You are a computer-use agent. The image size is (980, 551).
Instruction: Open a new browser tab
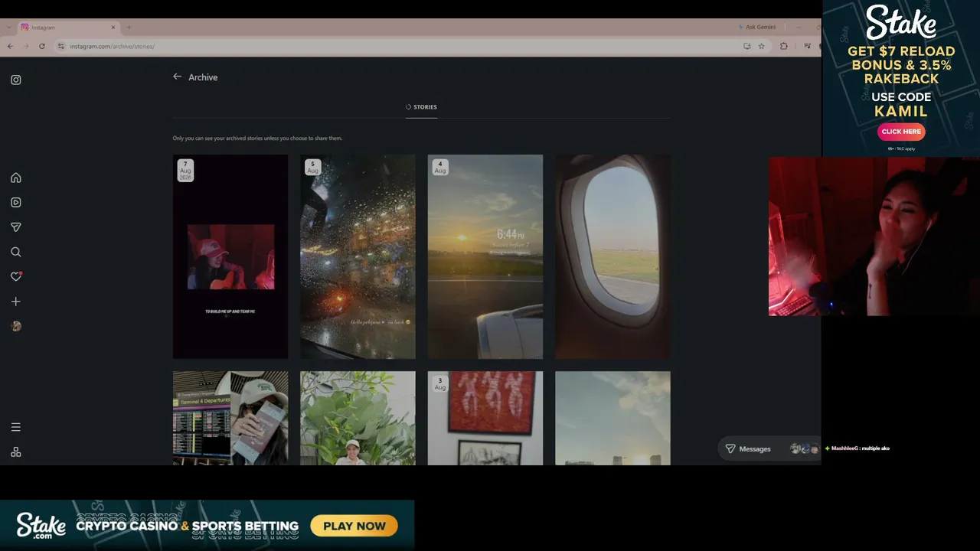[129, 27]
